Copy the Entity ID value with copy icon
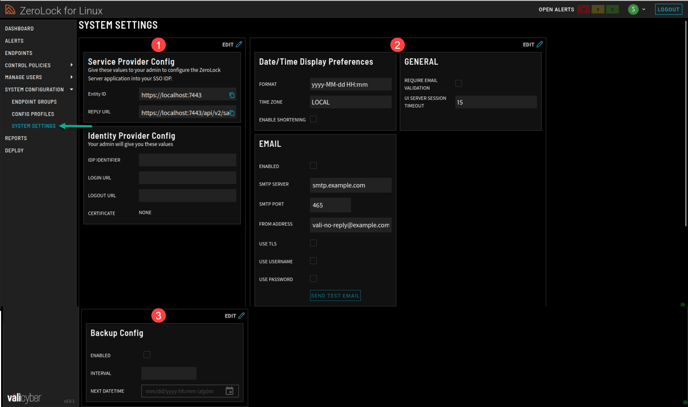 coord(232,95)
